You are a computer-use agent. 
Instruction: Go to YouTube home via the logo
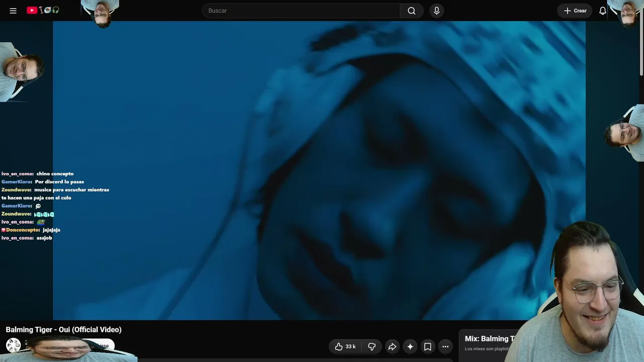point(43,10)
